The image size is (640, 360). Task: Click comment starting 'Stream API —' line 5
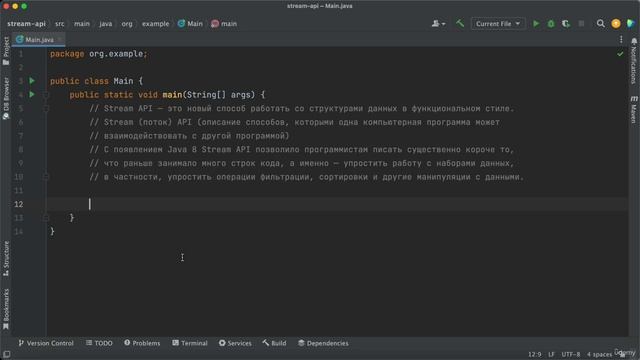302,109
